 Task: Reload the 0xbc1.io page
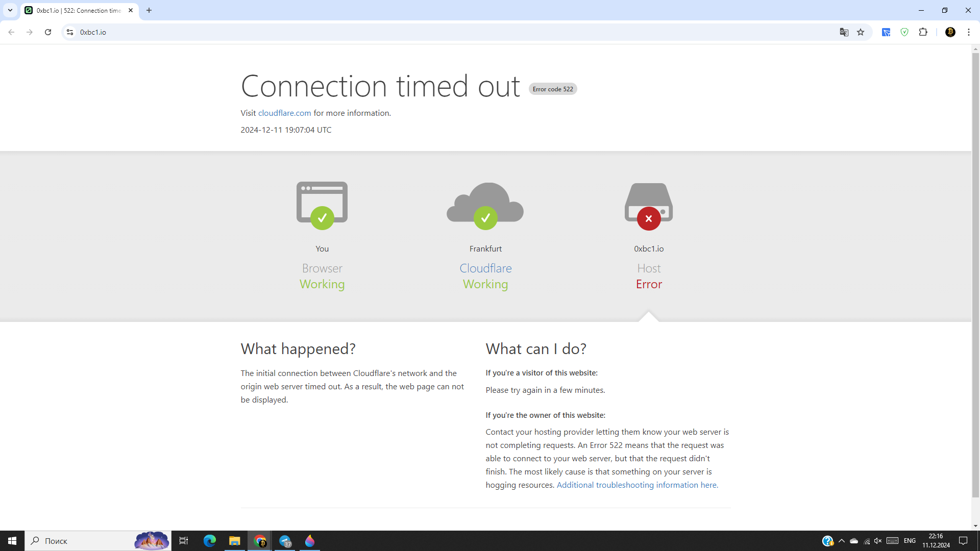tap(48, 32)
